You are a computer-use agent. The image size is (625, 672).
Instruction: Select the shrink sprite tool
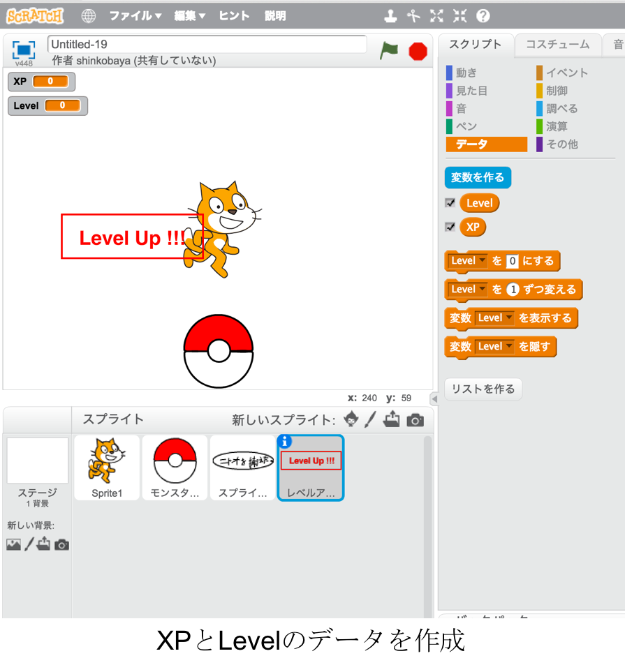click(x=460, y=16)
